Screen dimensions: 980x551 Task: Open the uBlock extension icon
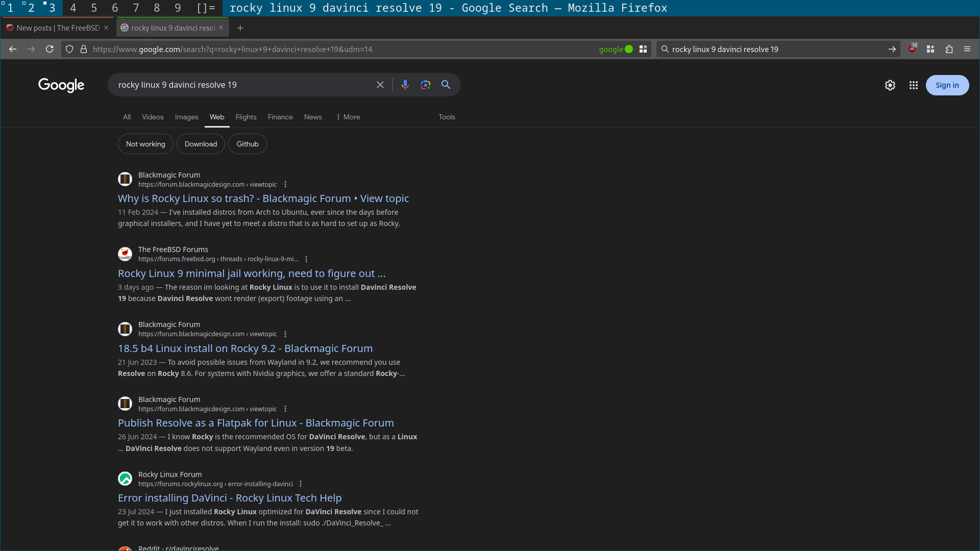pyautogui.click(x=912, y=49)
